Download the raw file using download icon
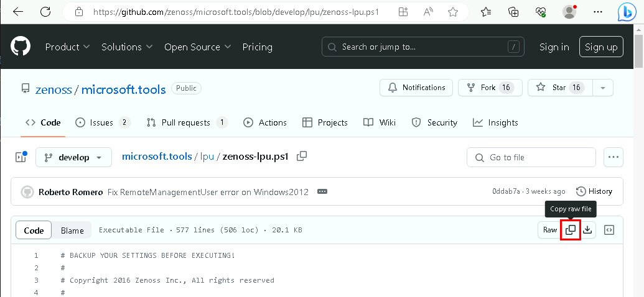The width and height of the screenshot is (644, 297). pos(587,230)
